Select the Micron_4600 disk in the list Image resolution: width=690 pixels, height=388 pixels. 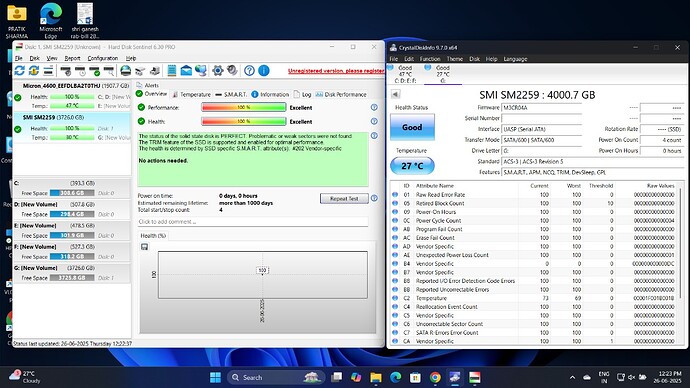(x=72, y=95)
